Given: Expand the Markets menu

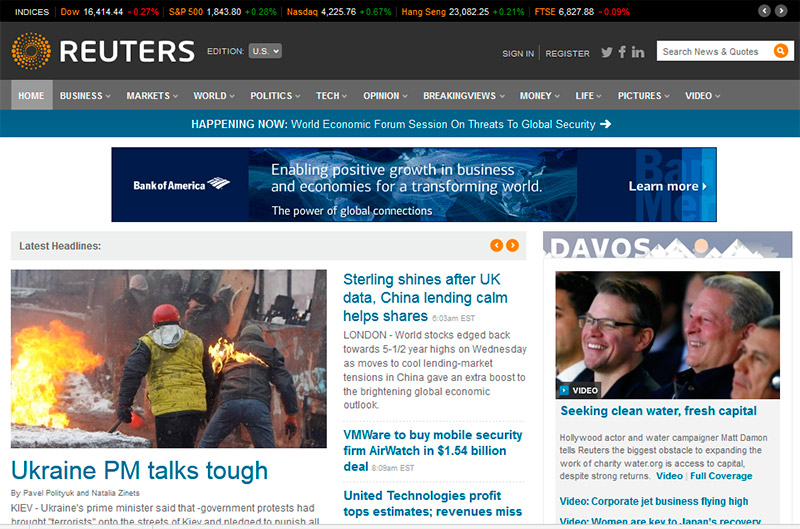Looking at the screenshot, I should (x=152, y=95).
